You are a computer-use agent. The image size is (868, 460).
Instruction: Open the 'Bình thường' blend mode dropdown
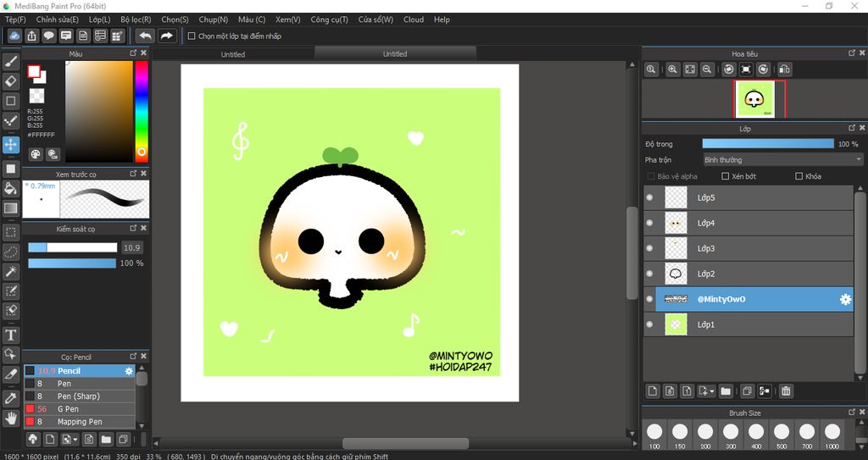[x=782, y=160]
